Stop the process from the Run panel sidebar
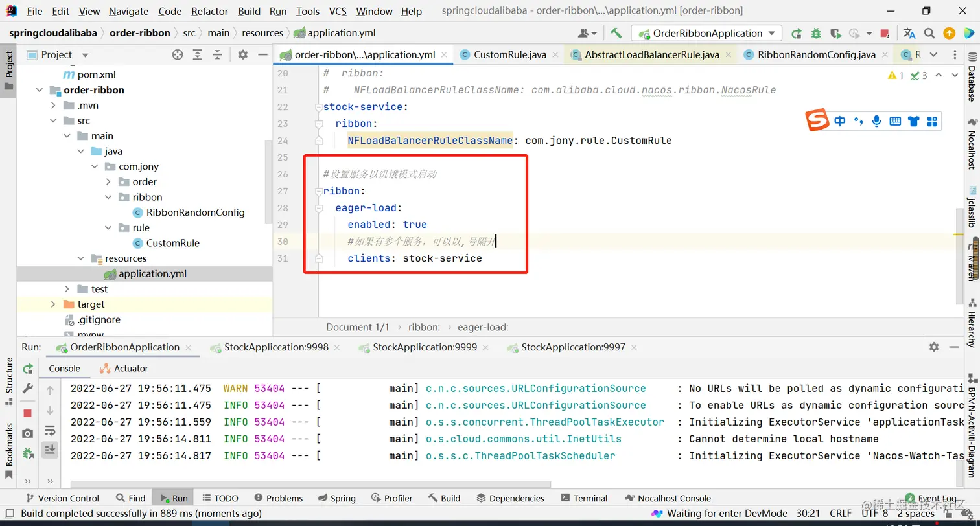This screenshot has width=980, height=526. click(27, 413)
